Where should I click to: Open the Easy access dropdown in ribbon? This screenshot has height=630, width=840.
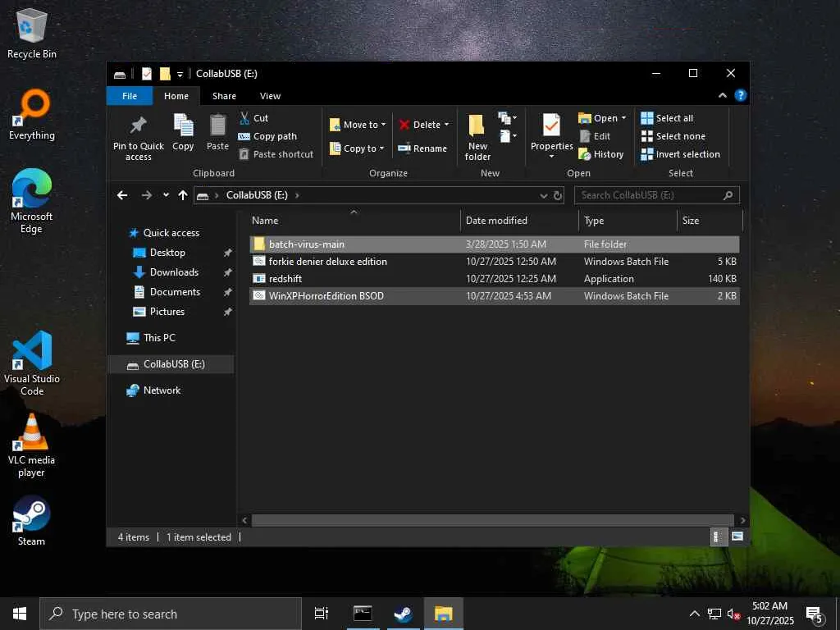click(508, 136)
